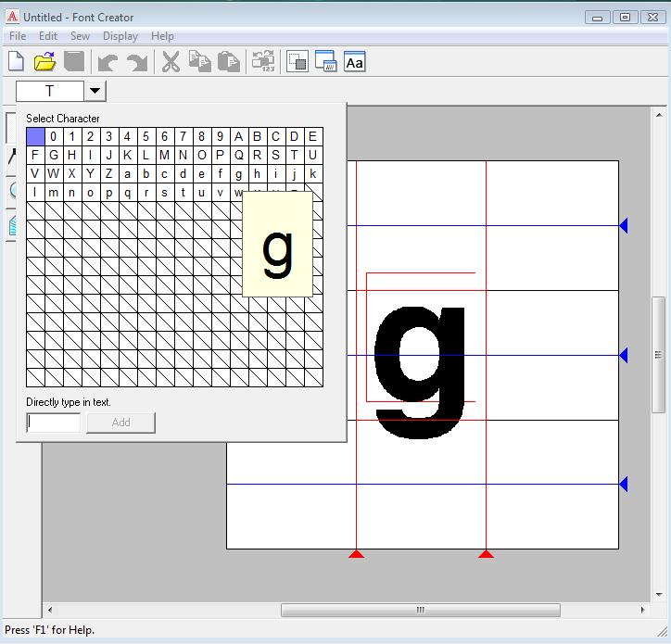The width and height of the screenshot is (671, 644).
Task: Select the blank highlighted character cell
Action: (x=35, y=136)
